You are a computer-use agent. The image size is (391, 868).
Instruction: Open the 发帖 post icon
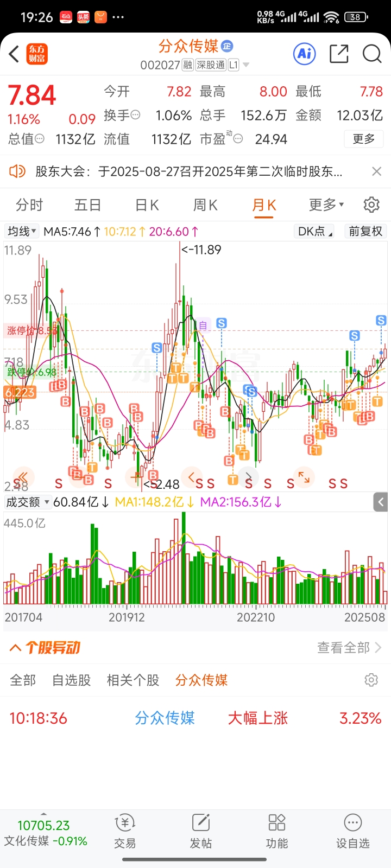201,831
